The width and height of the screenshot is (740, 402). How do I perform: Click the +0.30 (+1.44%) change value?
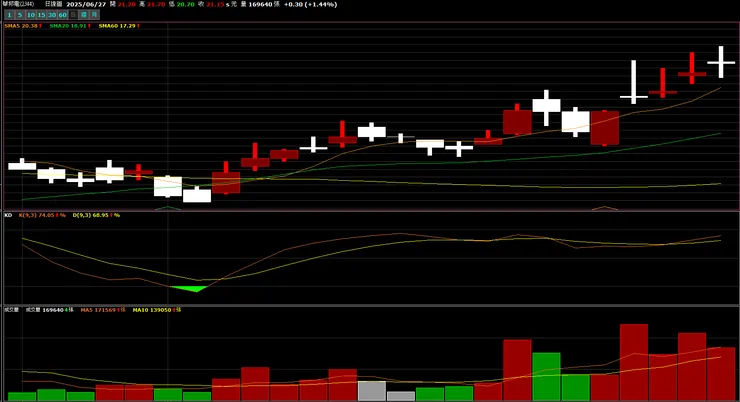point(311,4)
